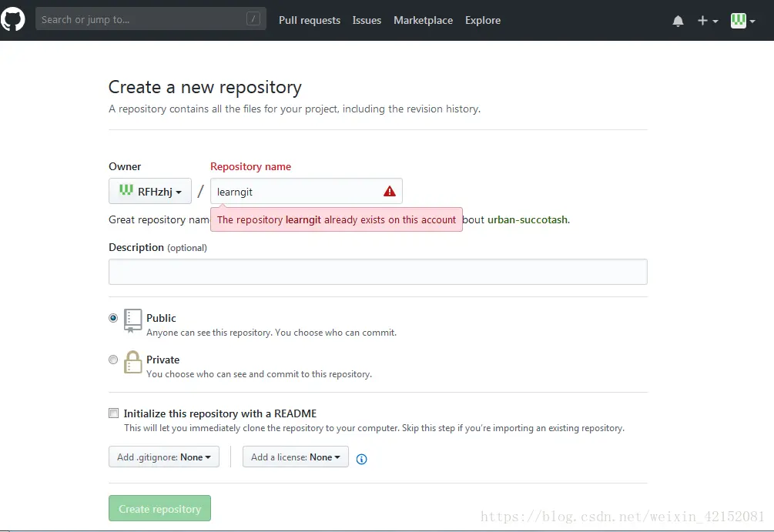
Task: Open the Marketplace nav item
Action: click(423, 20)
